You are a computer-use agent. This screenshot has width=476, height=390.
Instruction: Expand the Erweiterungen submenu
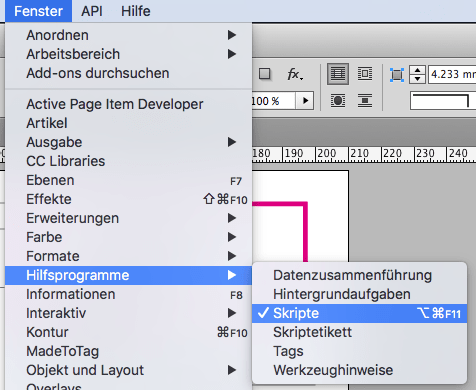coord(129,218)
